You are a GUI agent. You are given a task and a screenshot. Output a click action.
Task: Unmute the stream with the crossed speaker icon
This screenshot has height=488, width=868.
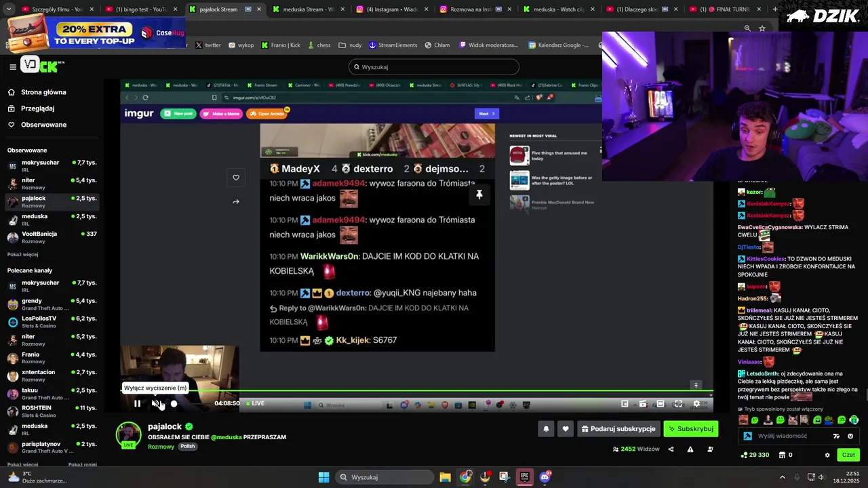pyautogui.click(x=155, y=403)
